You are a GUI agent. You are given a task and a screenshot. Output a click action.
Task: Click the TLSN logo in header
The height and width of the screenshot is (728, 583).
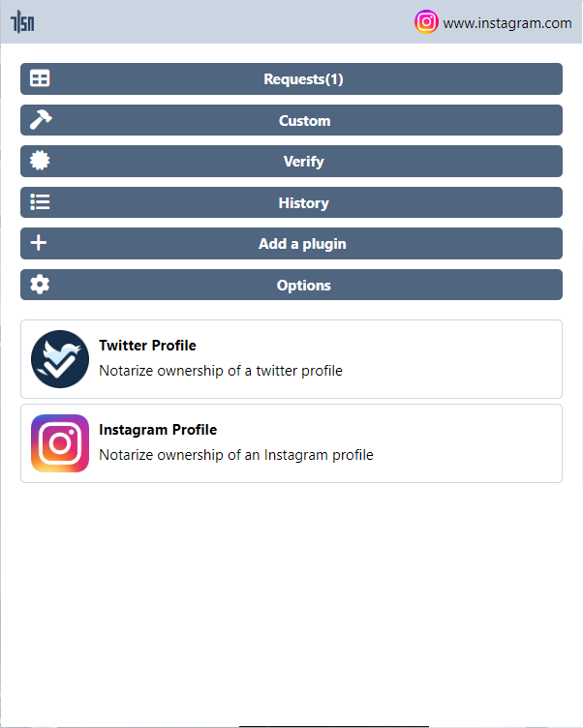22,22
